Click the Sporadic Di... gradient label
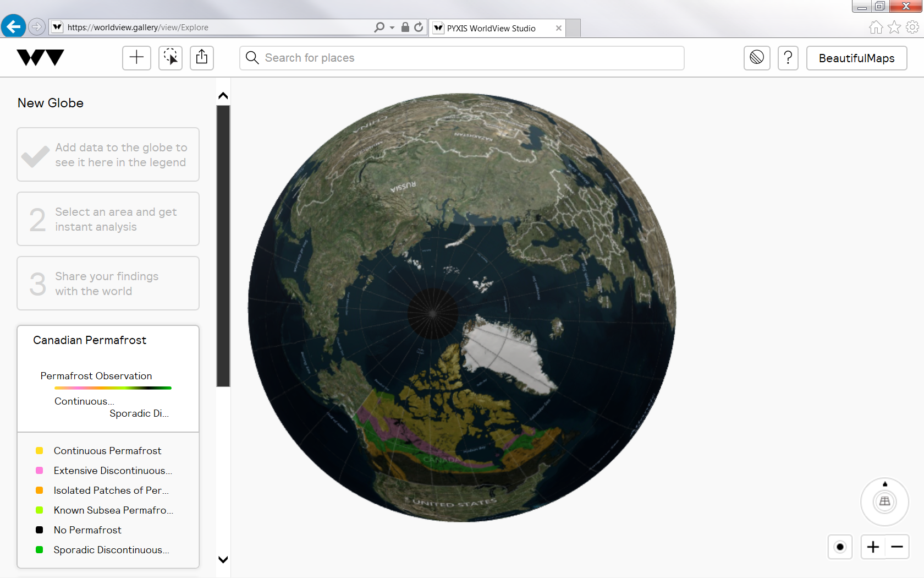This screenshot has height=578, width=924. point(139,413)
